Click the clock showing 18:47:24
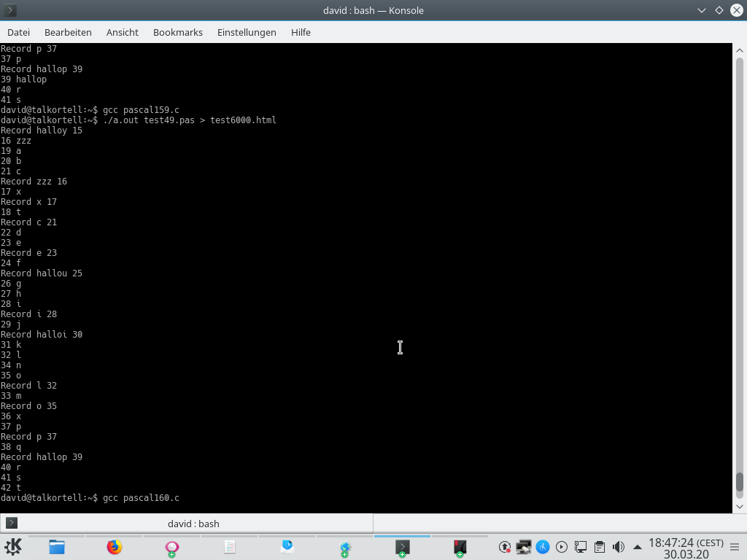This screenshot has height=560, width=747. pos(678,547)
